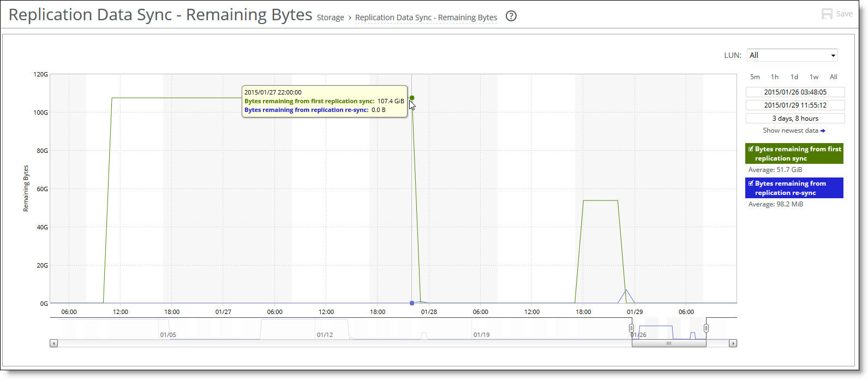Click the navigator scrollbar thumb
The height and width of the screenshot is (379, 868).
click(x=669, y=344)
